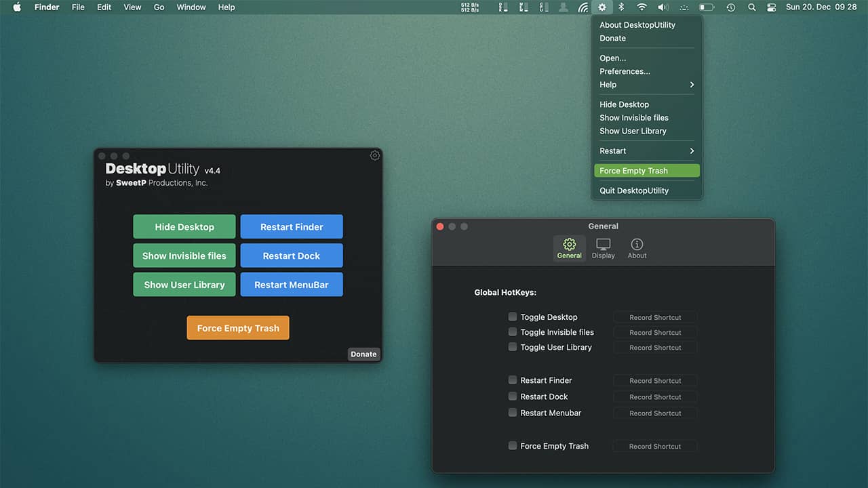Click the green Show Invisible files button
Viewport: 868px width, 488px height.
(184, 256)
